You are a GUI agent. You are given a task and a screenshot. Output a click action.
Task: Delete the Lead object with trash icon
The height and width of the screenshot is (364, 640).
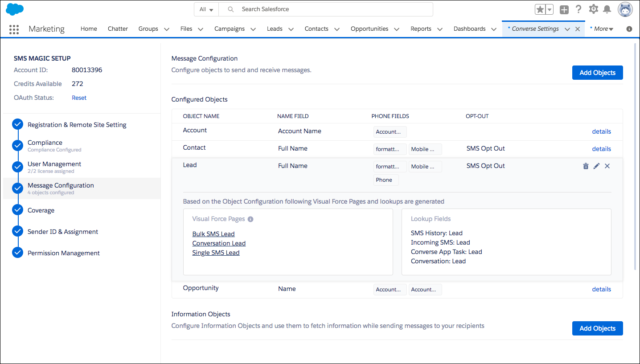point(586,166)
